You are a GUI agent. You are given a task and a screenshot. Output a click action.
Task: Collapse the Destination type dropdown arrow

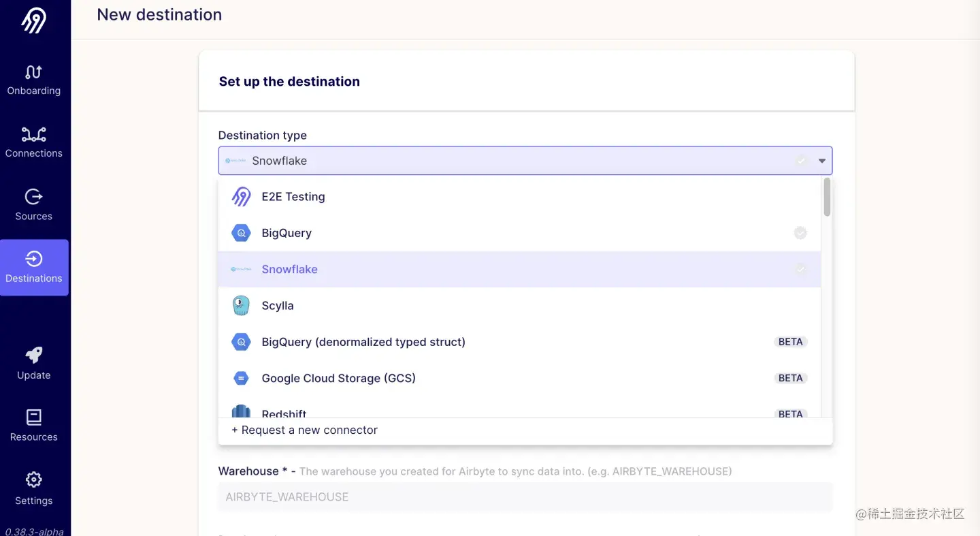point(822,161)
